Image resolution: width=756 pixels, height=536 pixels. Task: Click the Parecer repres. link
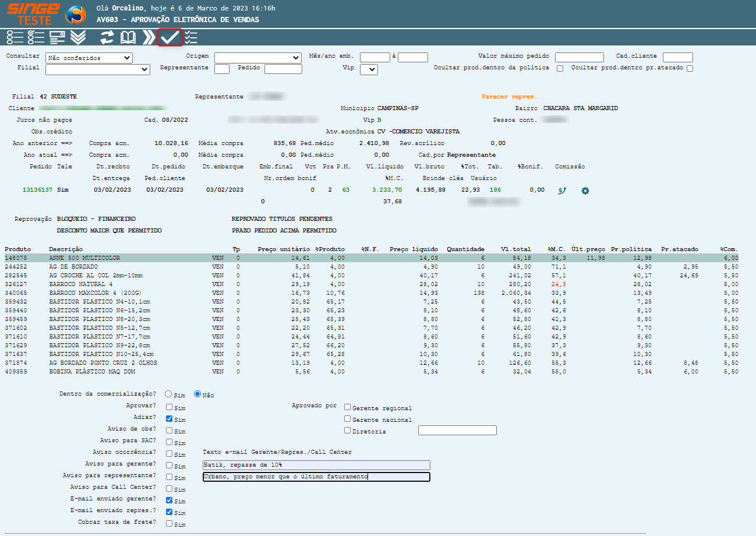509,97
